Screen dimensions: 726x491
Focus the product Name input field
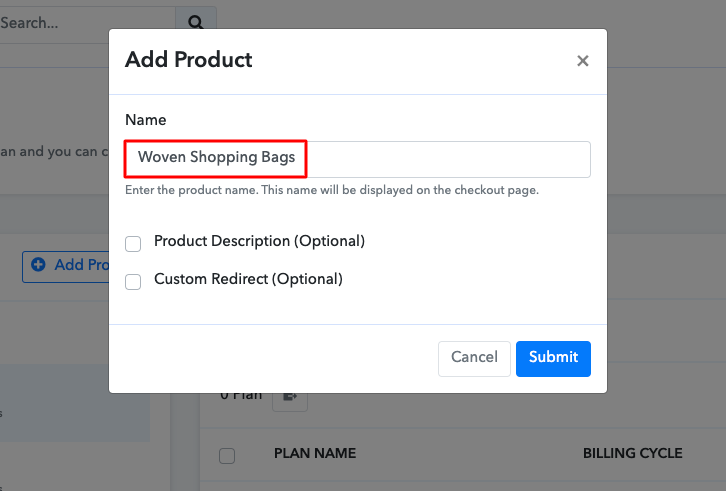(x=357, y=159)
